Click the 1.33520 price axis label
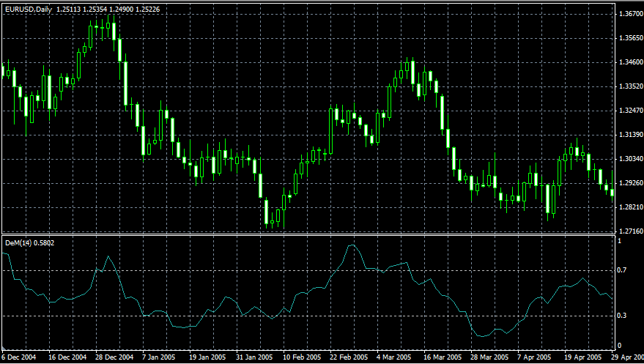The image size is (644, 364). pos(631,86)
